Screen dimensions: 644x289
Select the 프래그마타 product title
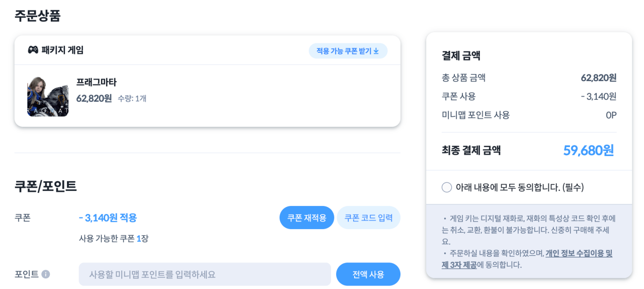[x=97, y=82]
